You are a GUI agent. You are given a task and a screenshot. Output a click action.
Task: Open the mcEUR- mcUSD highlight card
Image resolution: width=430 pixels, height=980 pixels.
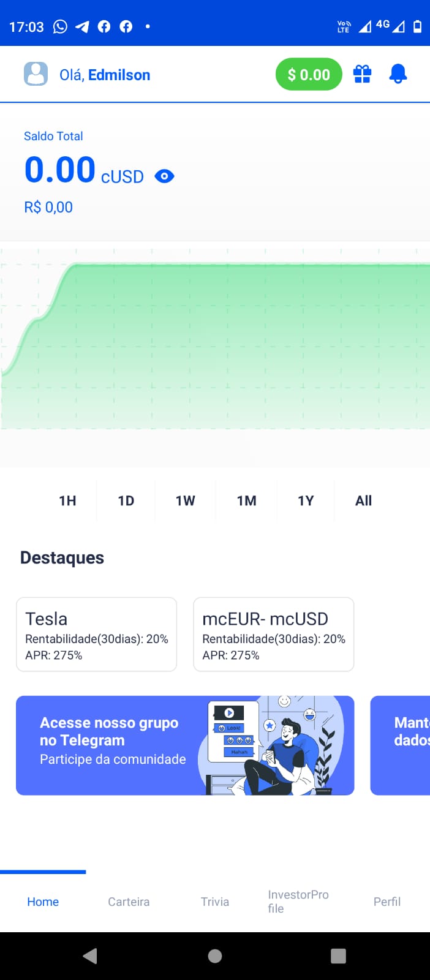click(274, 635)
